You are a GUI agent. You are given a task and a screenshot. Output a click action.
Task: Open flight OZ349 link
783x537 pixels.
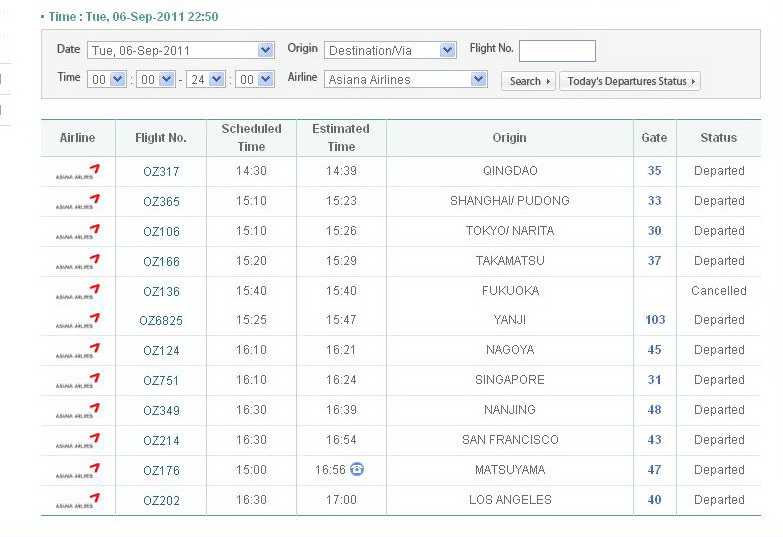pos(161,411)
